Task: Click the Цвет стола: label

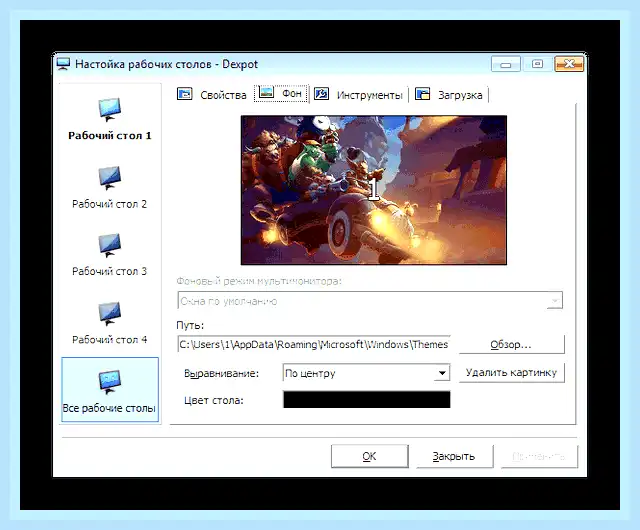Action: tap(213, 401)
